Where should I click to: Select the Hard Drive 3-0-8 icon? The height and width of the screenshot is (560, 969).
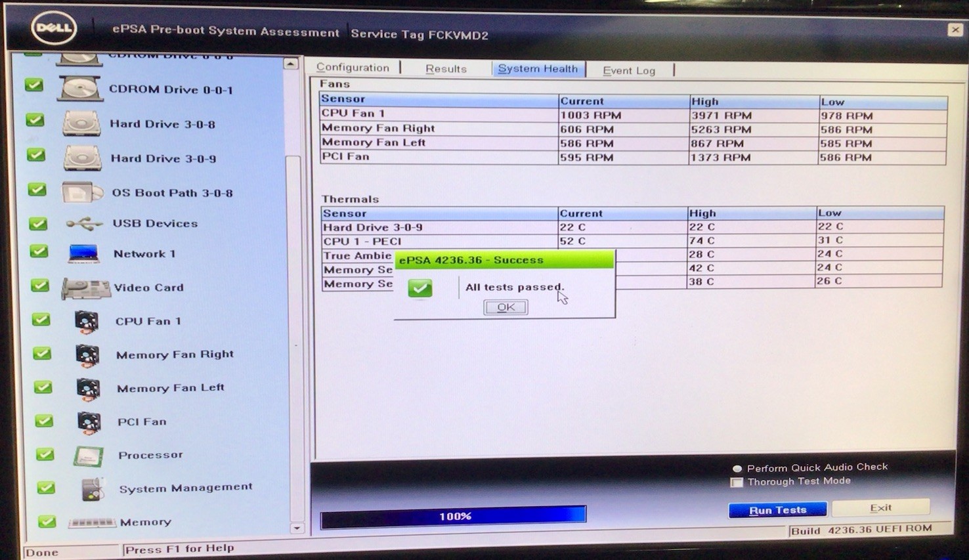pos(82,123)
